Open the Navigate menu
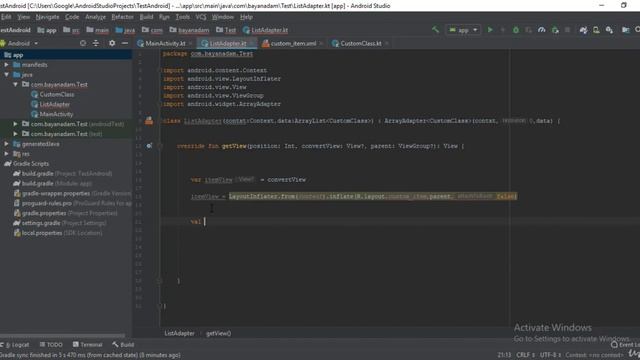Viewport: 640px width, 360px height. 47,17
